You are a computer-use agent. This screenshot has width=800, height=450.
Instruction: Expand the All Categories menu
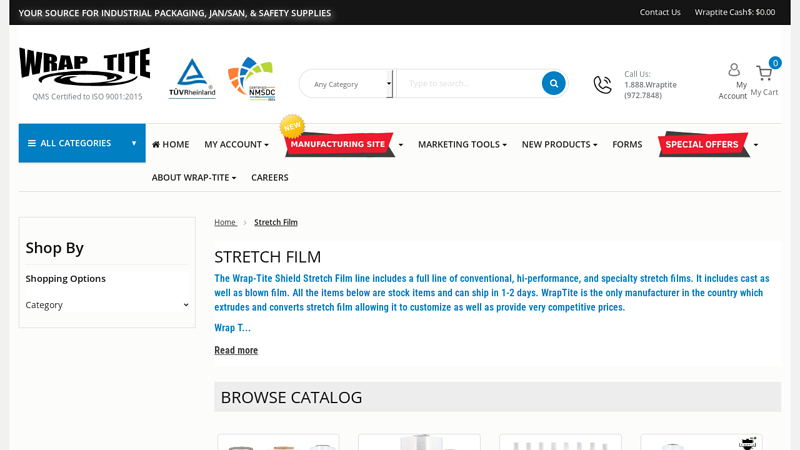tap(82, 143)
